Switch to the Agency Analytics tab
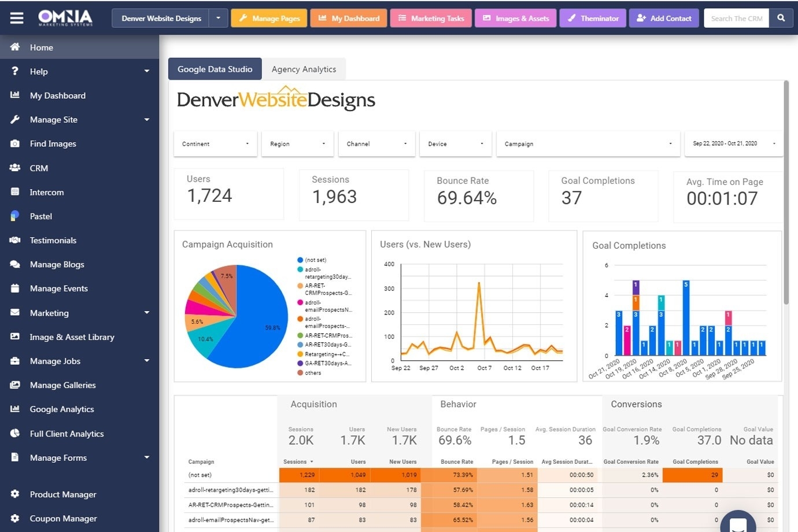This screenshot has width=798, height=532. [304, 69]
